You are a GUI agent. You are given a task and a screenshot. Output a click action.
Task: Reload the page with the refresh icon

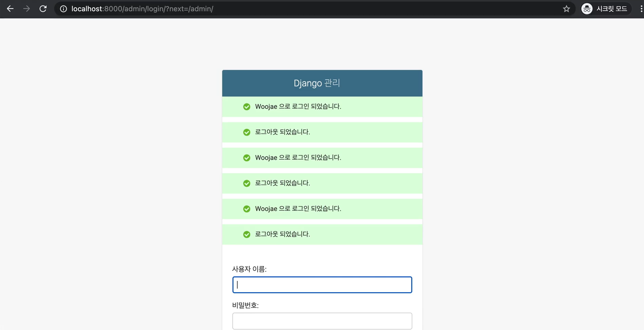(43, 9)
